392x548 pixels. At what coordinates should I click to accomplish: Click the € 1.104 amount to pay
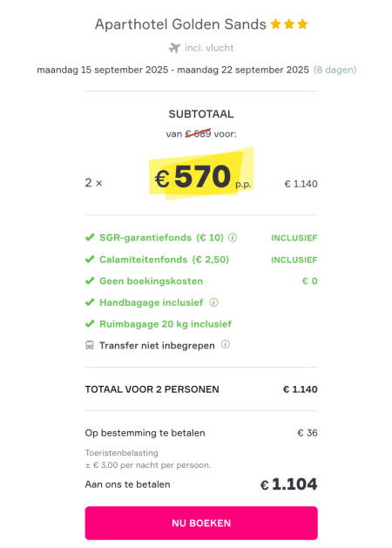[x=289, y=484]
